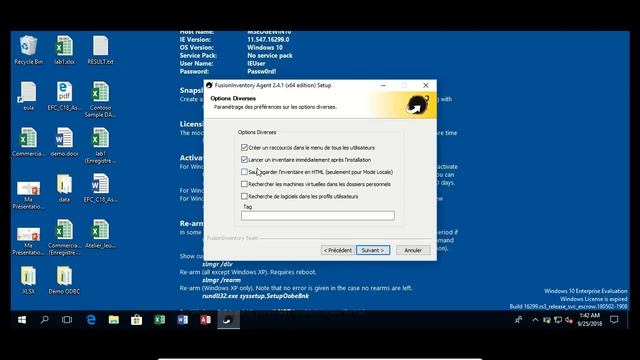The width and height of the screenshot is (640, 360).
Task: Open the People icon in system tray
Action: point(519,320)
